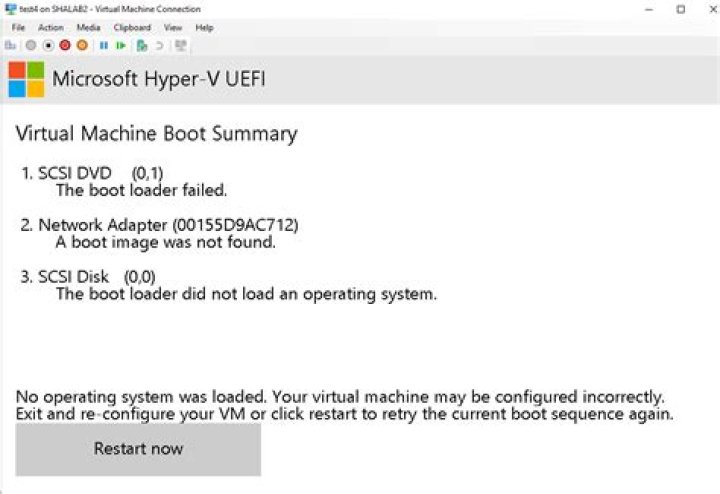Image resolution: width=720 pixels, height=494 pixels.
Task: Click 'Exit and re-configure your VM' message line
Action: tap(344, 414)
